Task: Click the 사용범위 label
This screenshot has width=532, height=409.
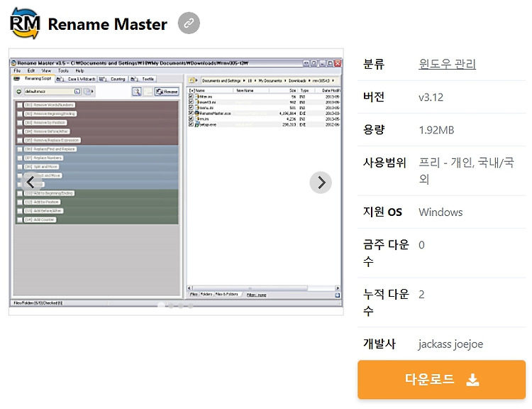Action: click(384, 163)
